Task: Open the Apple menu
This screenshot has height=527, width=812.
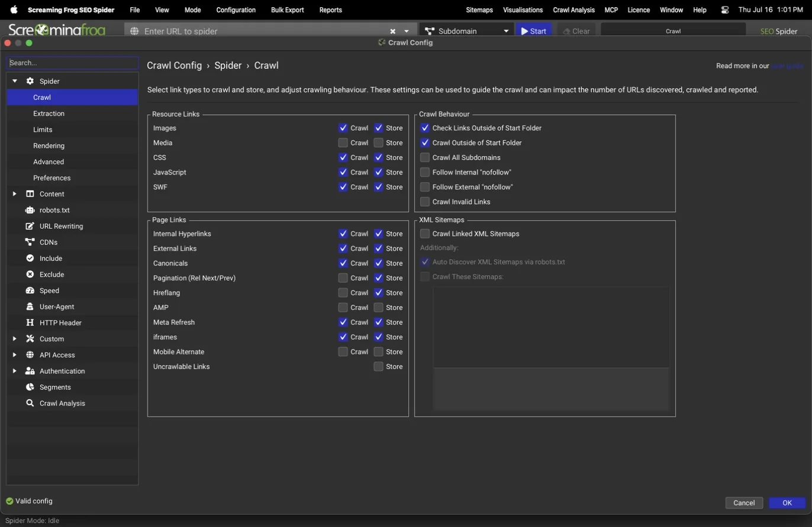Action: tap(14, 10)
